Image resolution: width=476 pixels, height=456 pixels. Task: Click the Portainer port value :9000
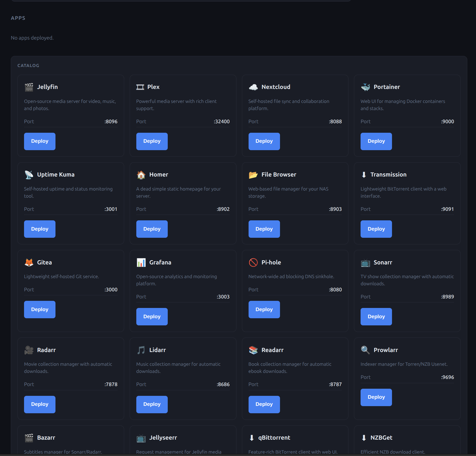tap(447, 122)
